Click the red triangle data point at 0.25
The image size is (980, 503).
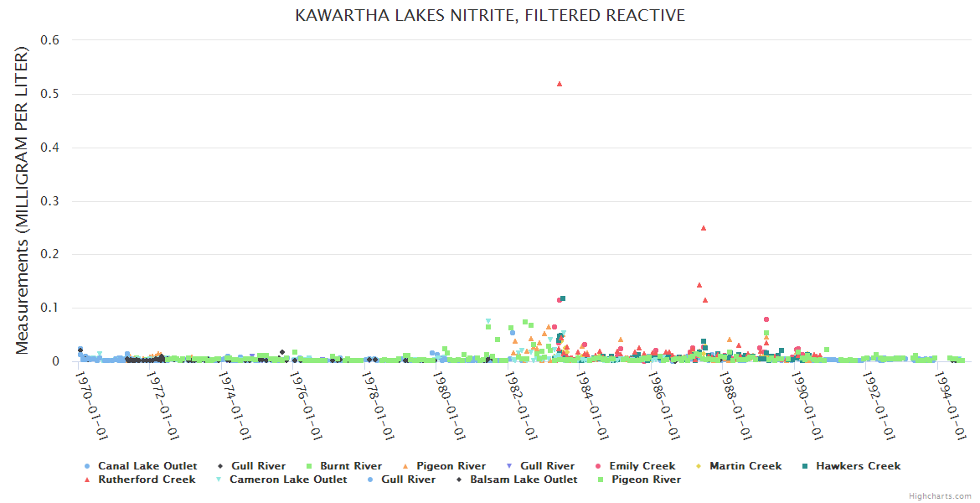tap(704, 228)
